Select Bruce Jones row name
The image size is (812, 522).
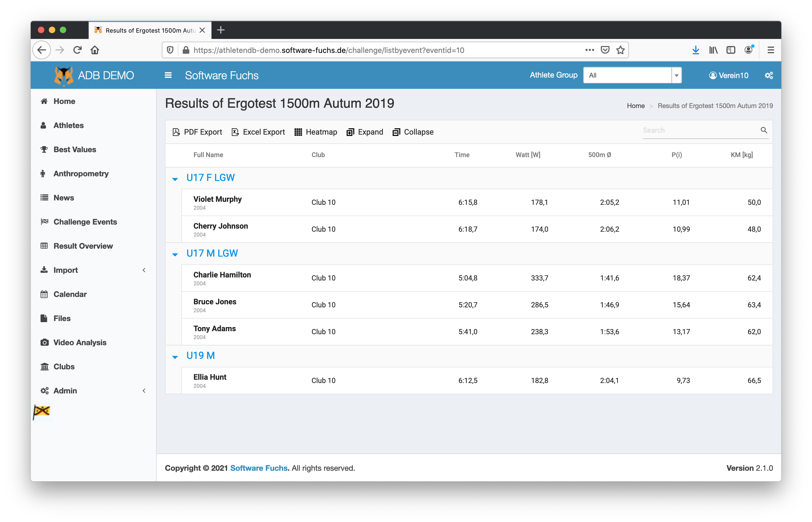[x=215, y=301]
